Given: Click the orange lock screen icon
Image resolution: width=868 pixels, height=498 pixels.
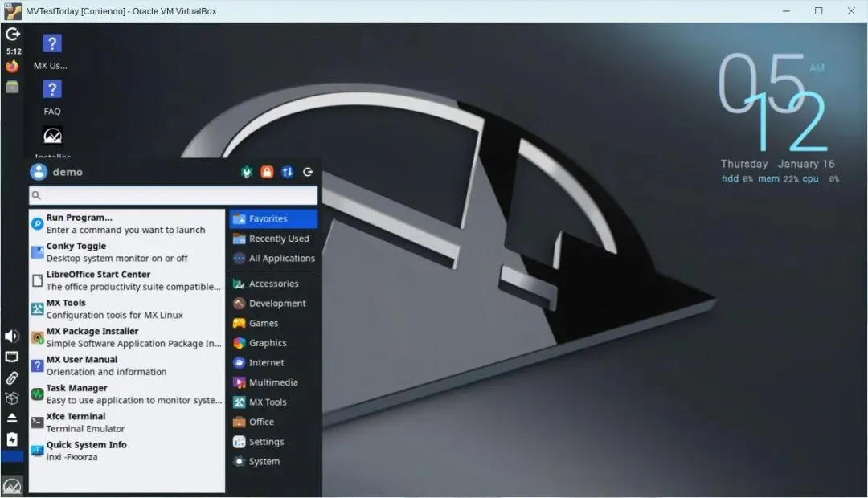Looking at the screenshot, I should coord(267,172).
